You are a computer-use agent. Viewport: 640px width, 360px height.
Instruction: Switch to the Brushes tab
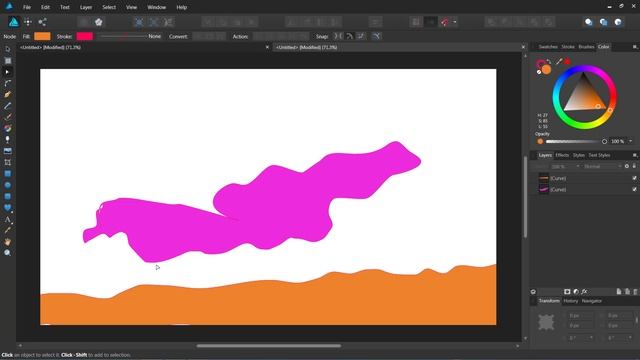point(587,47)
